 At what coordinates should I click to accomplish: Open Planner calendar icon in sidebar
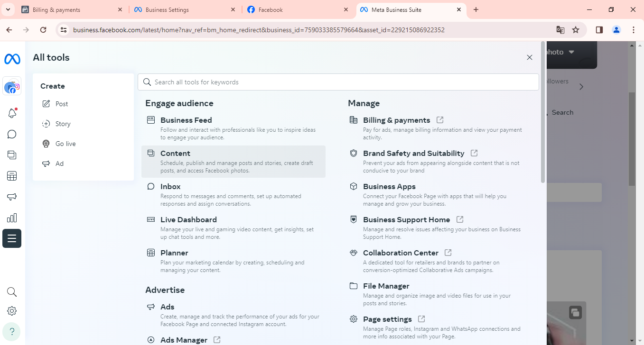12,176
